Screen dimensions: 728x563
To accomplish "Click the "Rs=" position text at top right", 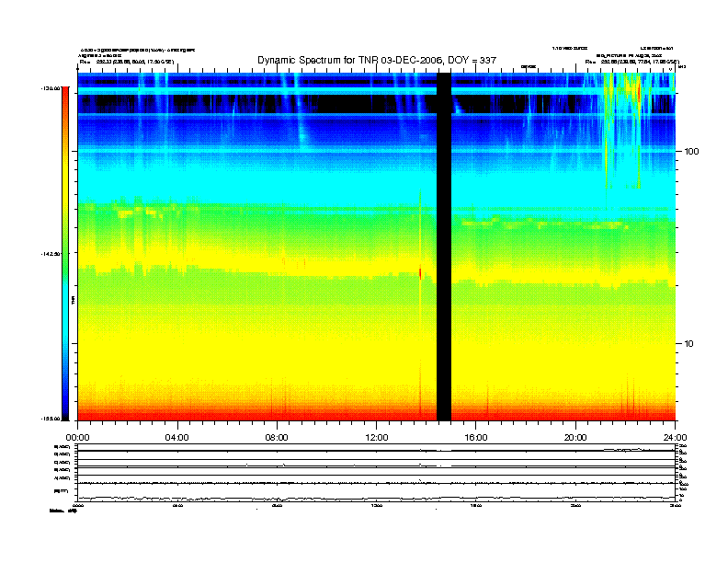I will click(x=631, y=62).
